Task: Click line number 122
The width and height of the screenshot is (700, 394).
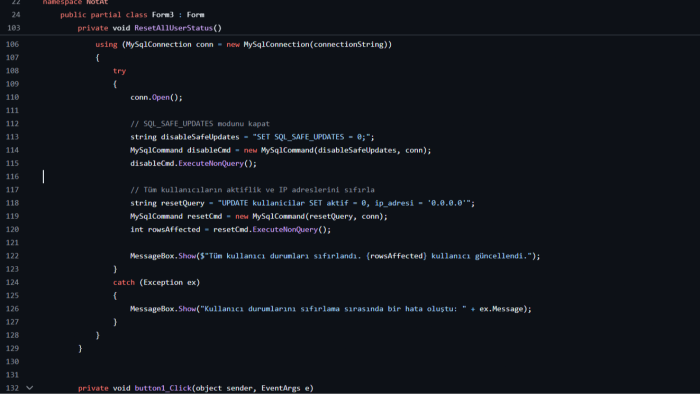Action: pyautogui.click(x=12, y=256)
